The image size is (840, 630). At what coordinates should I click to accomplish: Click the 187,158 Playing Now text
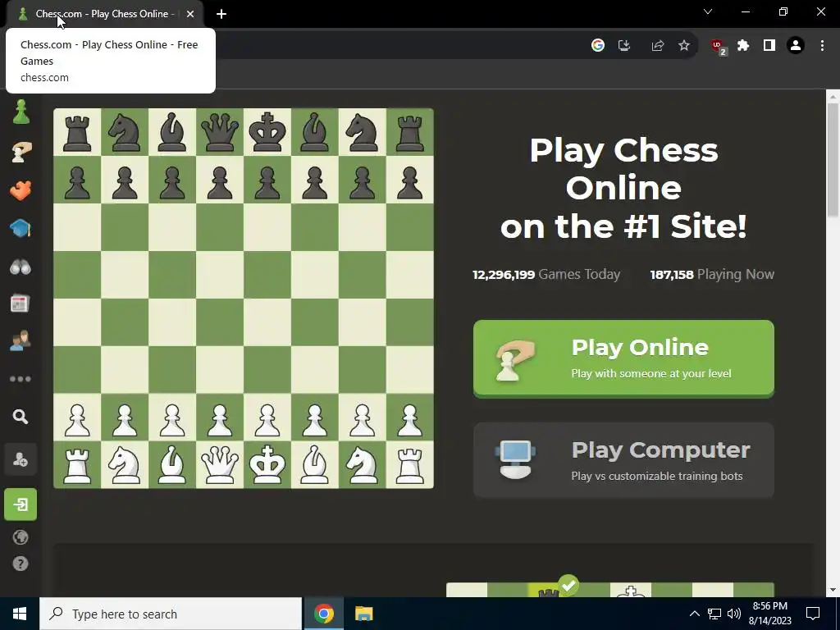pyautogui.click(x=712, y=274)
